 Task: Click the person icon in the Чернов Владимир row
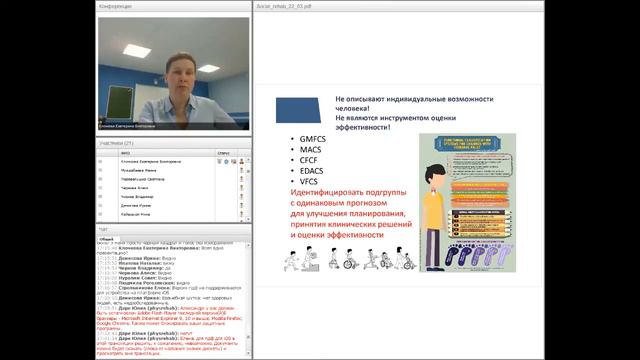click(x=242, y=197)
